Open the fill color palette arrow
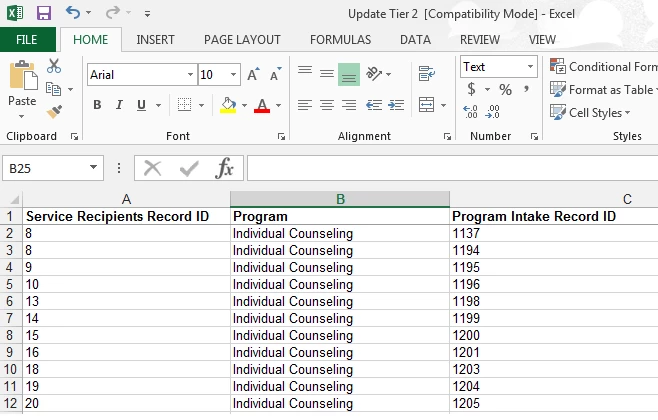Viewport: 658px width, 420px height. pos(244,105)
